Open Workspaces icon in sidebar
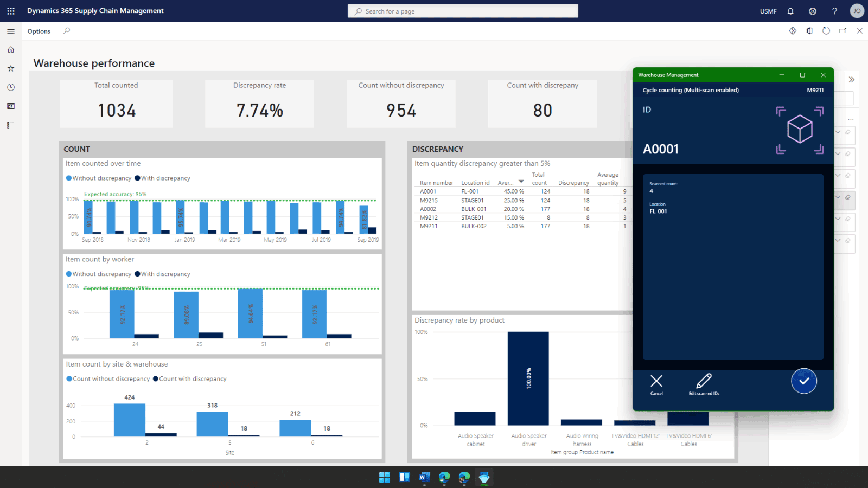Viewport: 868px width, 488px height. (11, 106)
